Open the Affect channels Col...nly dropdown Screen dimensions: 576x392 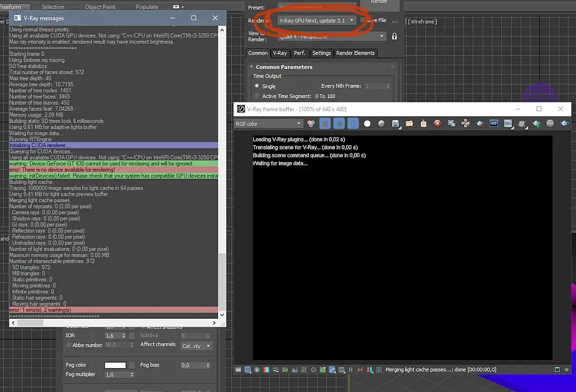(x=197, y=346)
